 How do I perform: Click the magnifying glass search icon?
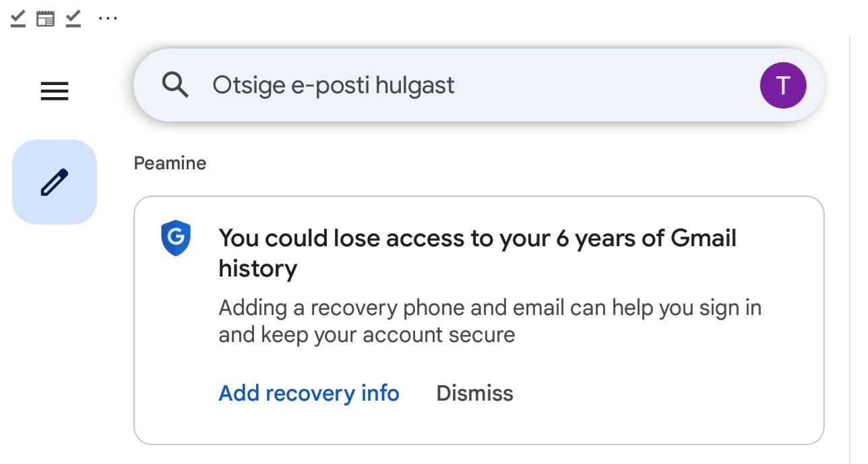pyautogui.click(x=175, y=85)
